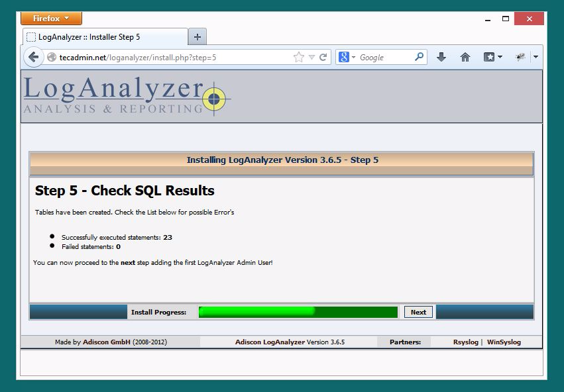Screen dimensions: 564x392
Task: Open the URL history dropdown arrow
Action: click(312, 57)
